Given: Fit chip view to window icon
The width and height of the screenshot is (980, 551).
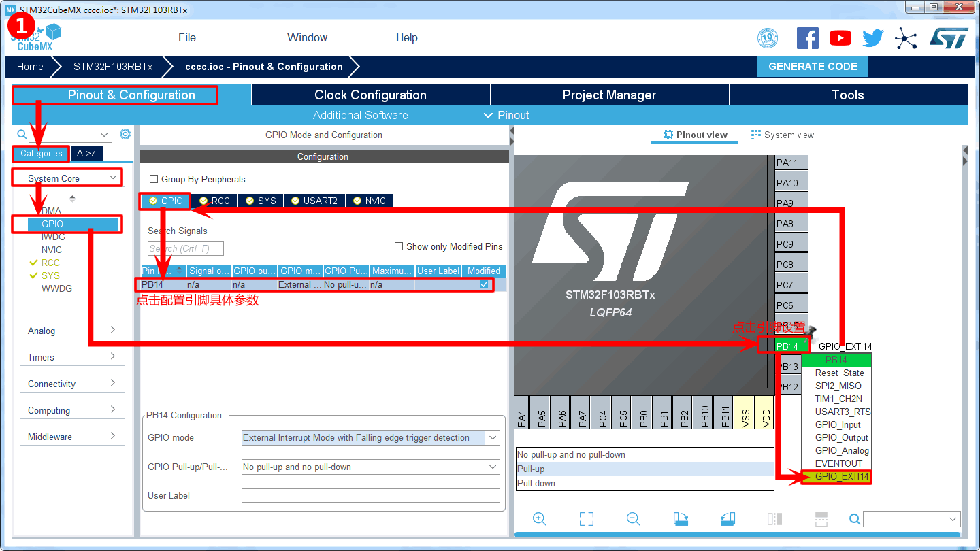Looking at the screenshot, I should click(587, 519).
